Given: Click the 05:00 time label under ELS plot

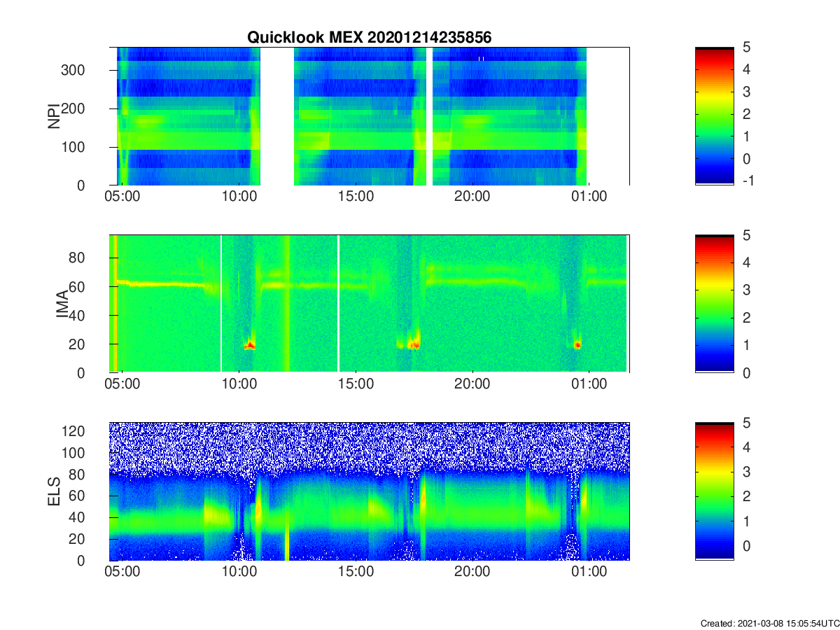Looking at the screenshot, I should tap(122, 573).
